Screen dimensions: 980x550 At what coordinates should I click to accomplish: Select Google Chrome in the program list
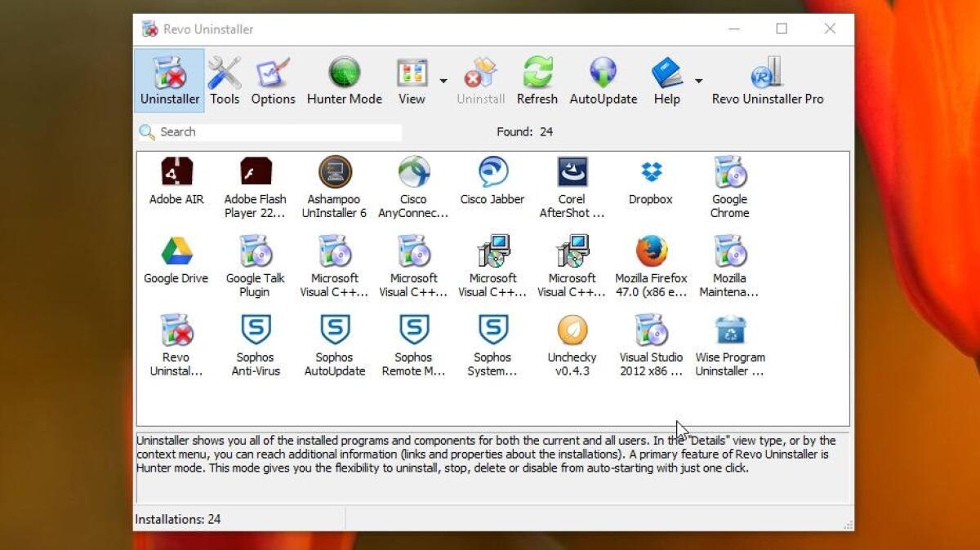(x=729, y=184)
